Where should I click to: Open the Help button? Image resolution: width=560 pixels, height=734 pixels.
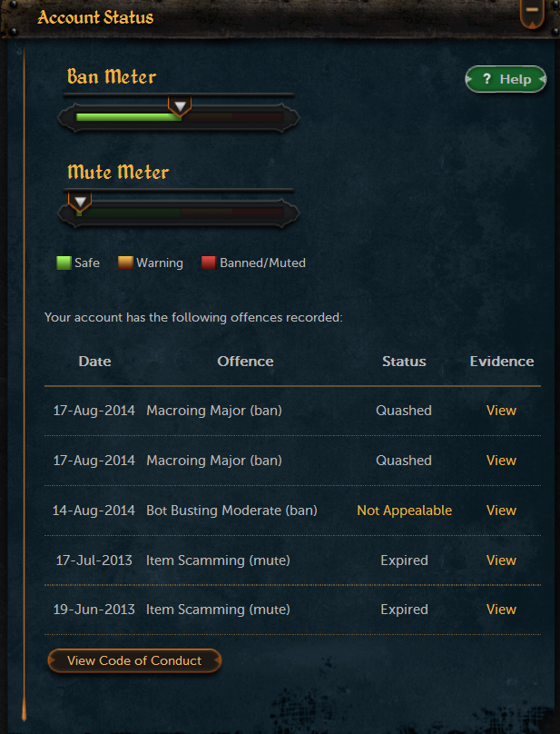click(506, 79)
